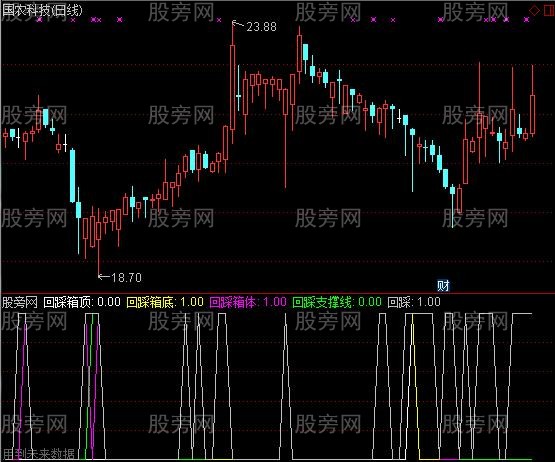Select the 18.70 low price label
555x462 pixels.
(126, 277)
